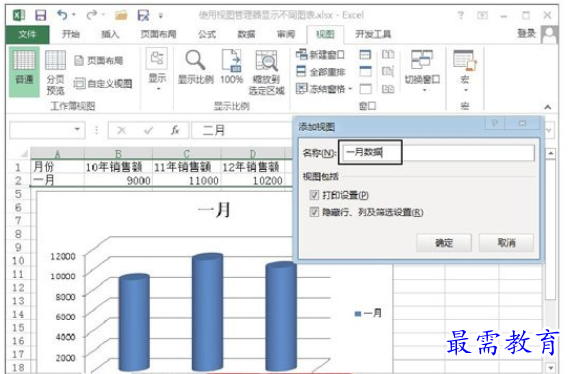Click Synchronous Scrolling icon
Image resolution: width=568 pixels, height=374 pixels.
click(x=388, y=71)
